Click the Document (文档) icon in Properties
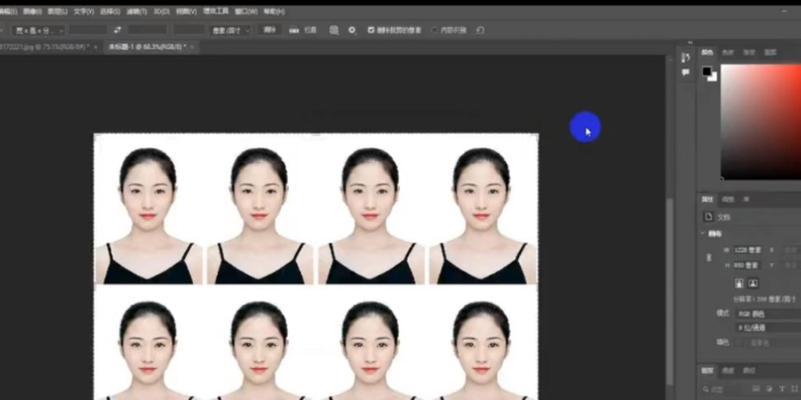The height and width of the screenshot is (400, 801). pos(709,217)
